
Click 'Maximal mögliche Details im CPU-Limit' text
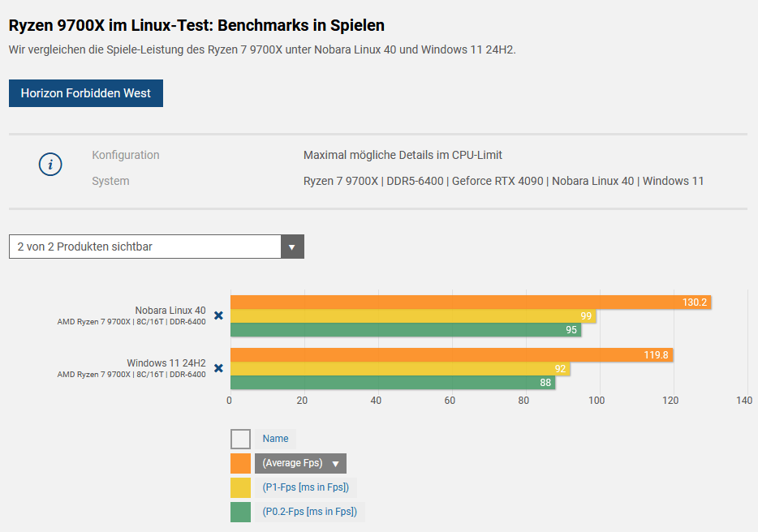pos(403,155)
